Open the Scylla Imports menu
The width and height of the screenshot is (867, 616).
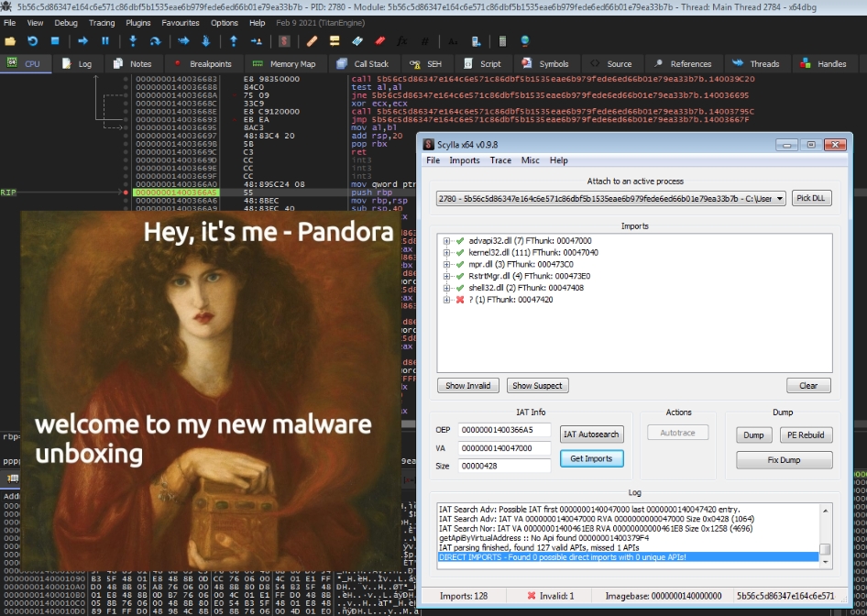(x=465, y=160)
